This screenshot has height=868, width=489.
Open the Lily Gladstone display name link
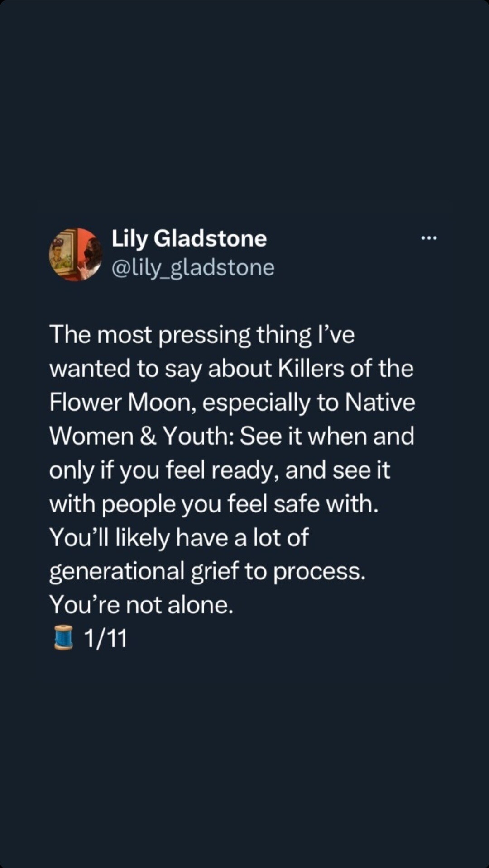[x=189, y=238]
